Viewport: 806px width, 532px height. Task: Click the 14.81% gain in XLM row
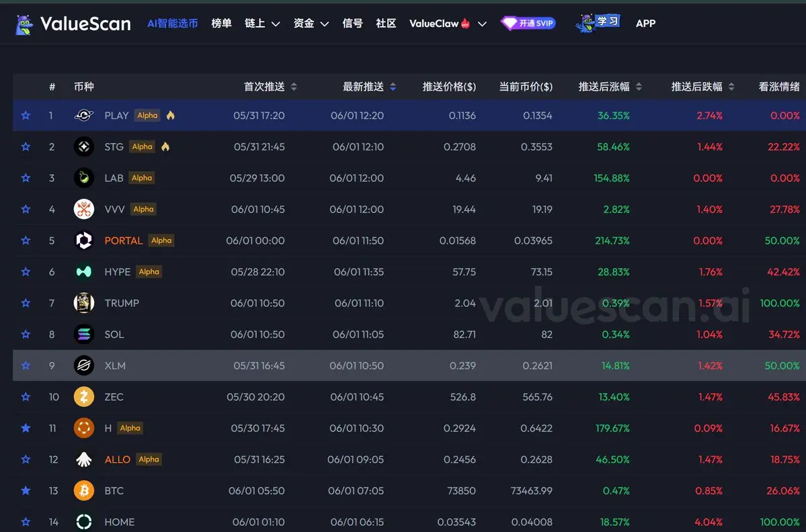pyautogui.click(x=616, y=366)
